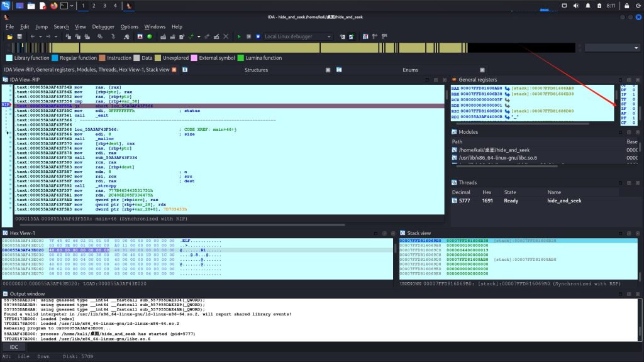Launch Firefox from the top panel
The width and height of the screenshot is (644, 362).
click(x=54, y=6)
